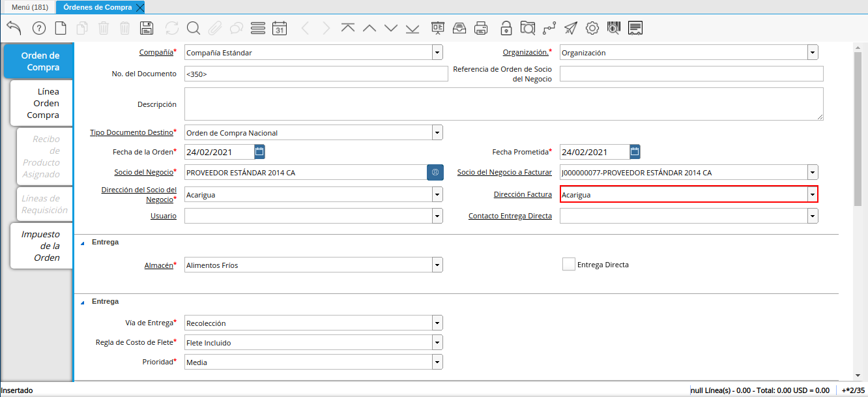The height and width of the screenshot is (397, 868).
Task: Open the Línea Orden Compra tab
Action: click(x=42, y=103)
